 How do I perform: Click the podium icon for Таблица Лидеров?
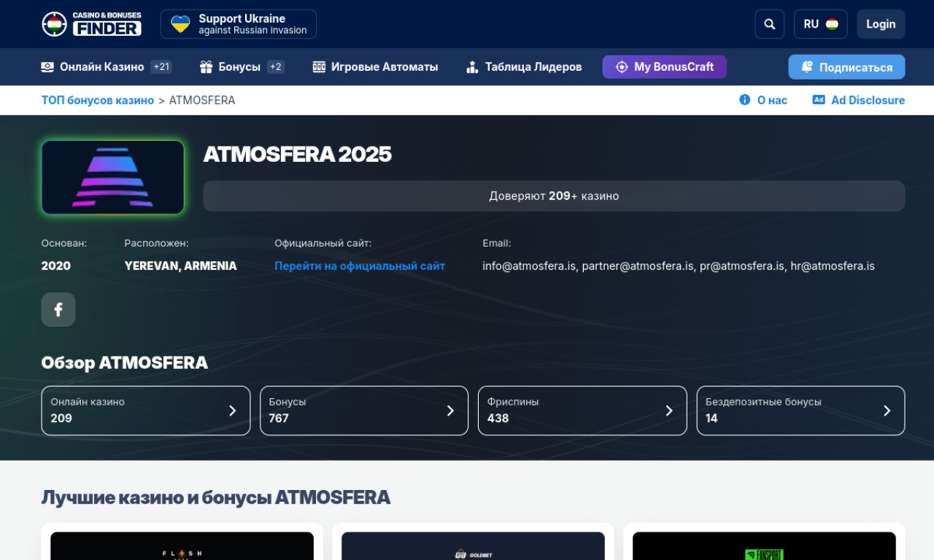coord(472,67)
